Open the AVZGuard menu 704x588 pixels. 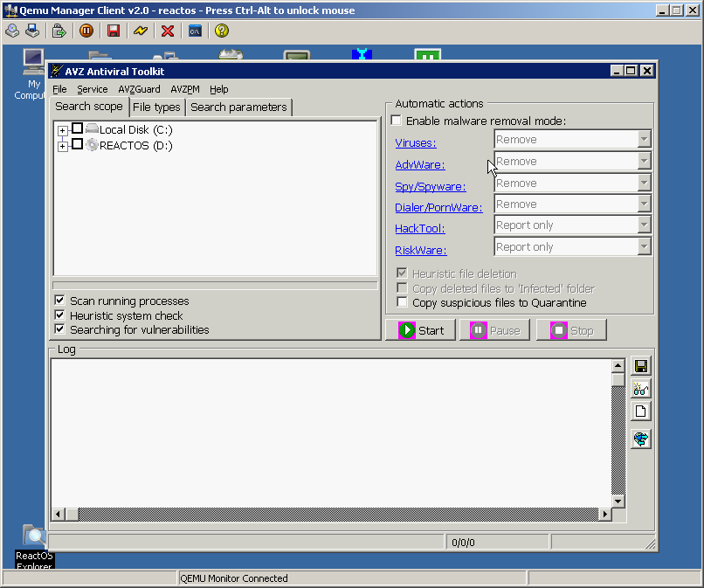pos(140,89)
